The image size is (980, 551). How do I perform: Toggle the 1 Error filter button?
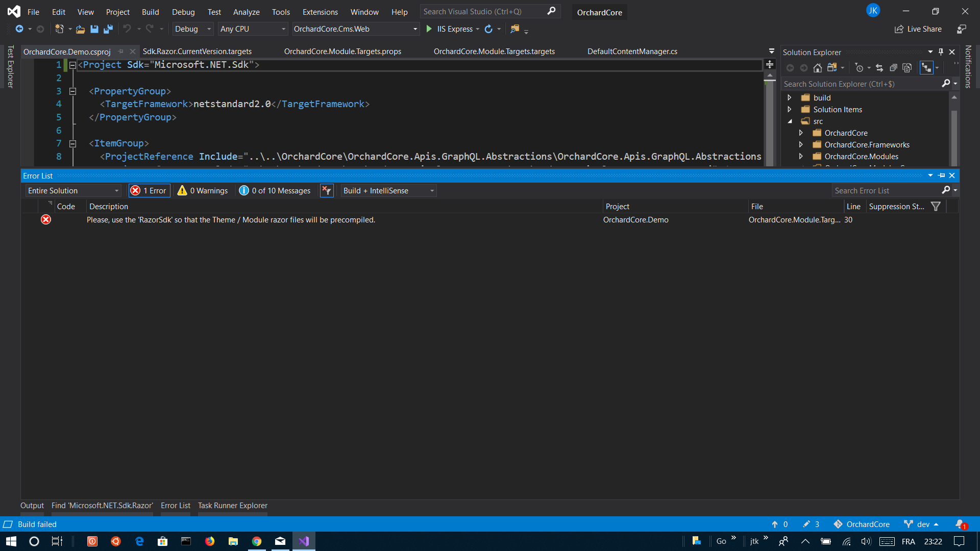tap(149, 191)
